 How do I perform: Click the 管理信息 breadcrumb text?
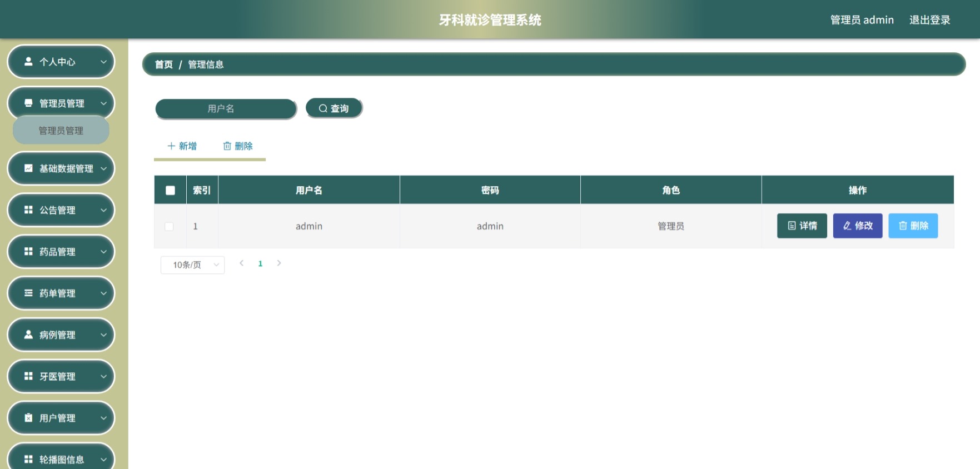tap(206, 64)
